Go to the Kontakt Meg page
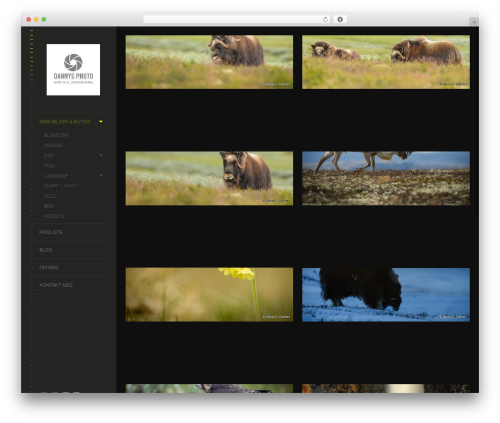Image resolution: width=500 pixels, height=423 pixels. 56,285
